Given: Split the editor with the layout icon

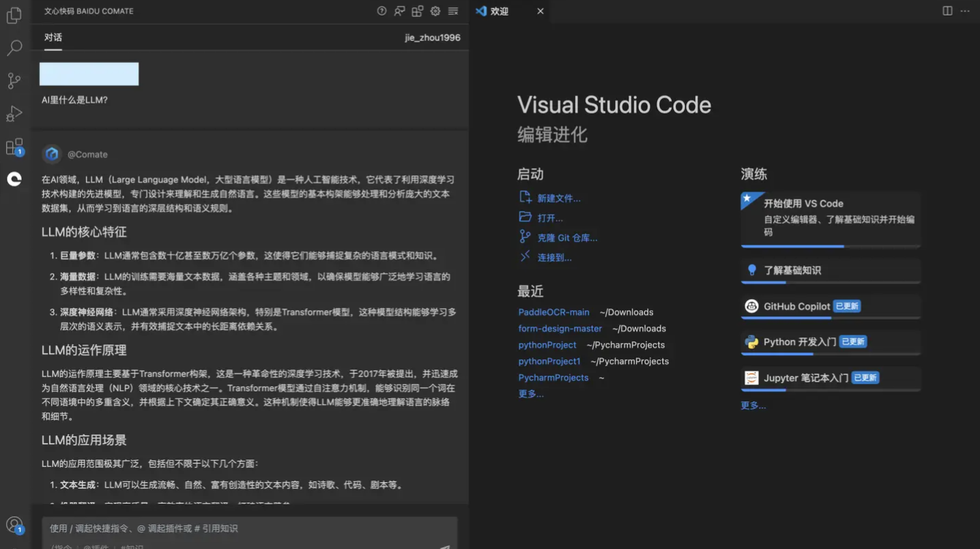Looking at the screenshot, I should pyautogui.click(x=947, y=11).
